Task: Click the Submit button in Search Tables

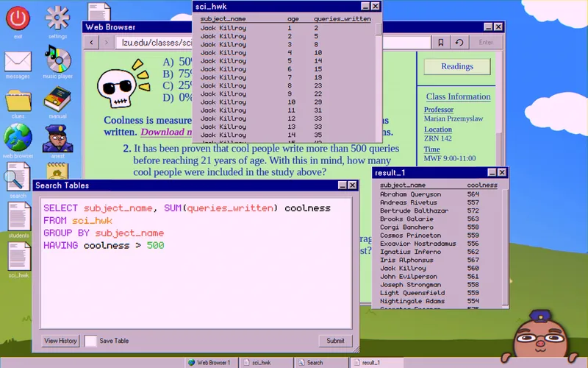Action: (x=335, y=341)
